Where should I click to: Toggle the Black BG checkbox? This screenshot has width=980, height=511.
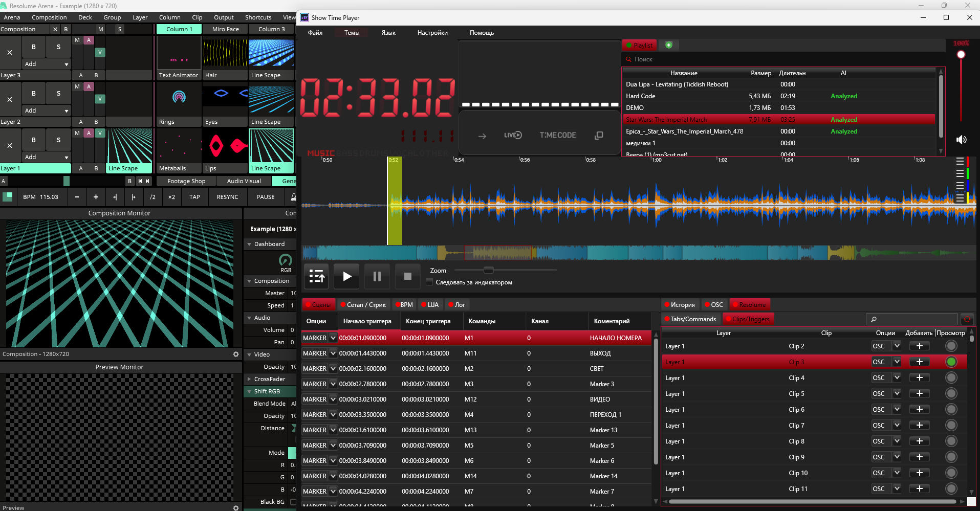coord(293,502)
